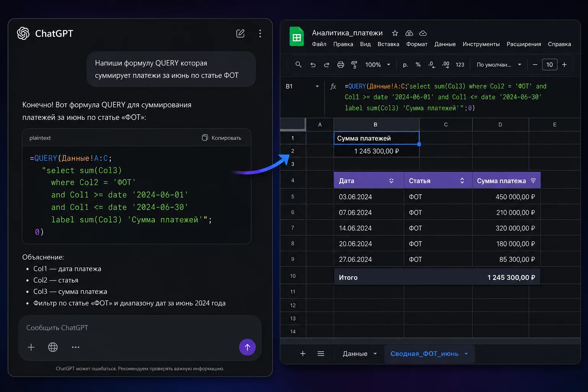588x392 pixels.
Task: Decrease font size with minus
Action: (535, 65)
